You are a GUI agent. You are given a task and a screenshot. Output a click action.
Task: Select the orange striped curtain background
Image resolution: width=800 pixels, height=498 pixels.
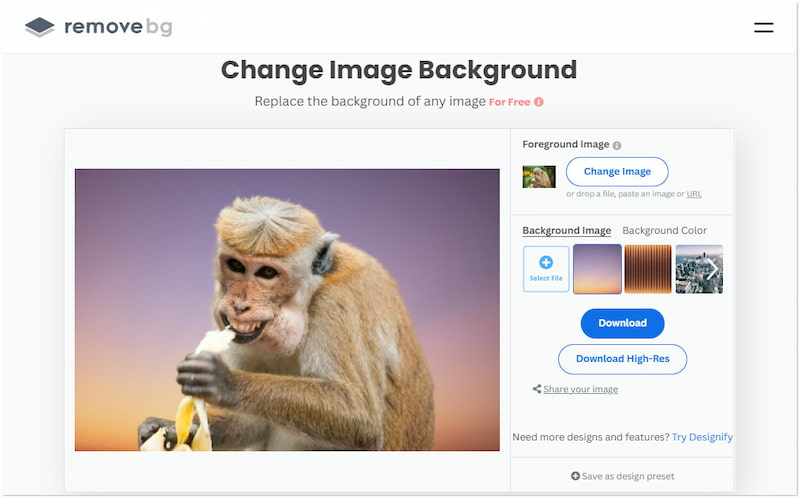coord(648,269)
